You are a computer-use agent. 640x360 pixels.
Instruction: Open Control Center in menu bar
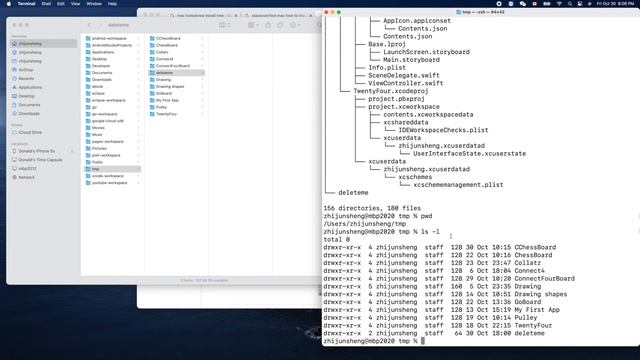(580, 4)
